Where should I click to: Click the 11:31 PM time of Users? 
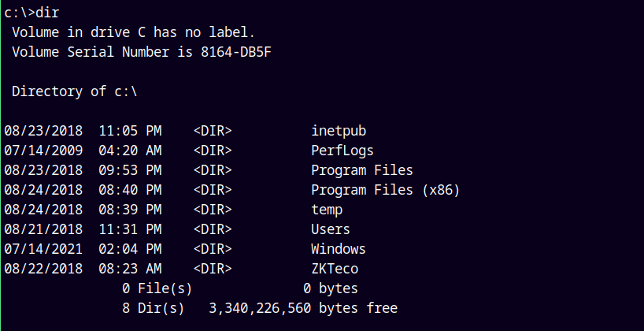(130, 229)
